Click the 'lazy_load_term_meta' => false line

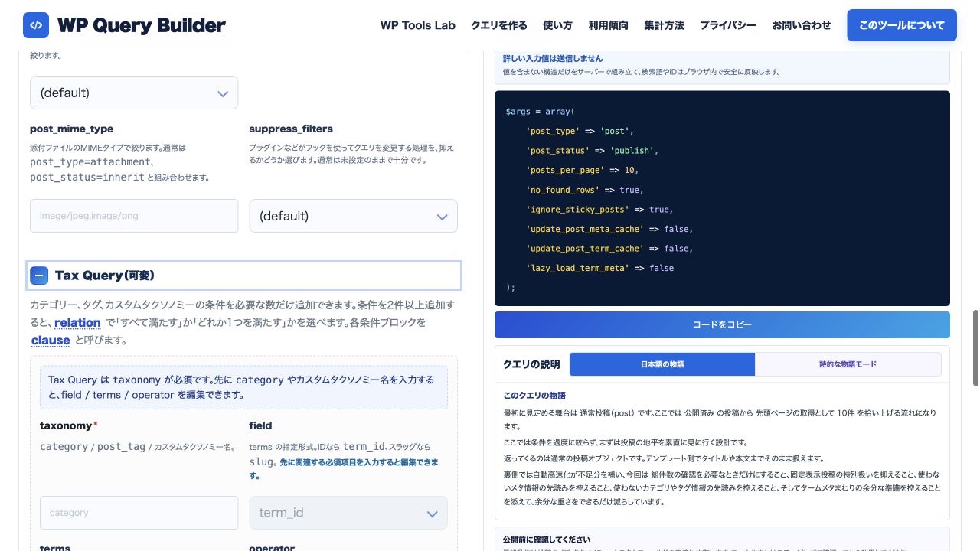599,268
